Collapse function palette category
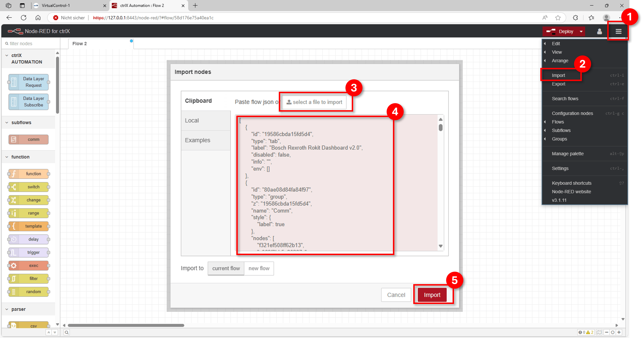 pyautogui.click(x=28, y=157)
